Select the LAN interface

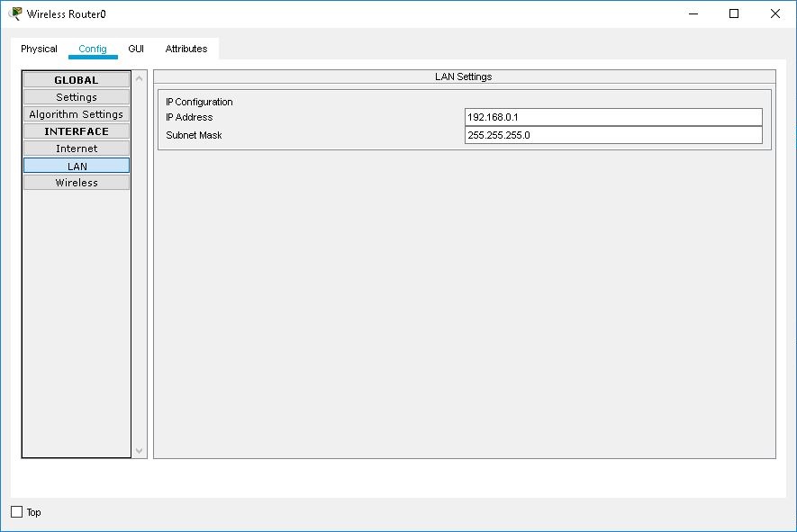point(77,165)
